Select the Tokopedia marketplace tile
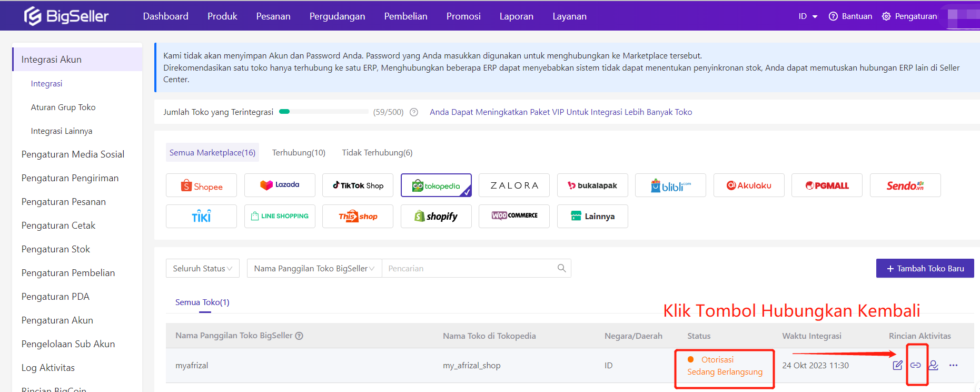Viewport: 980px width, 392px height. coord(436,185)
